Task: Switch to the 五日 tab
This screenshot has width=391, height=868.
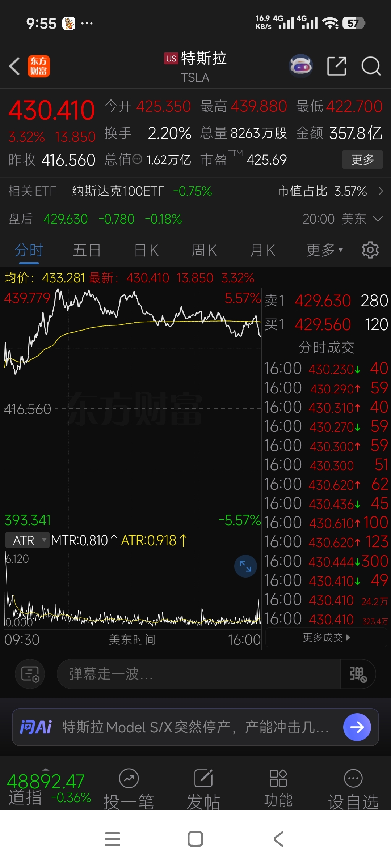Action: coord(87,250)
